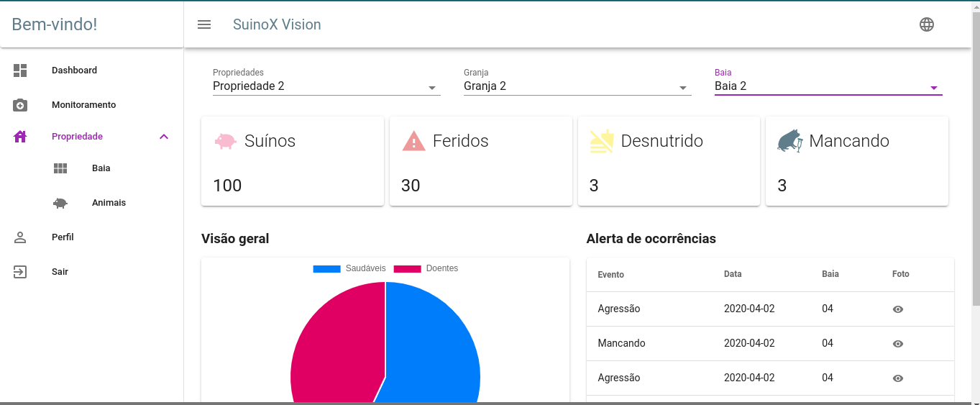Click the Monitoramento camera icon

click(x=20, y=105)
